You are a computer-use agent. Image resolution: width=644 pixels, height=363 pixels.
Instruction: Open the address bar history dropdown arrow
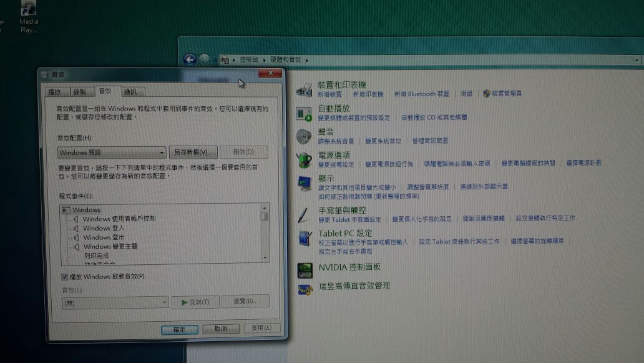(637, 61)
